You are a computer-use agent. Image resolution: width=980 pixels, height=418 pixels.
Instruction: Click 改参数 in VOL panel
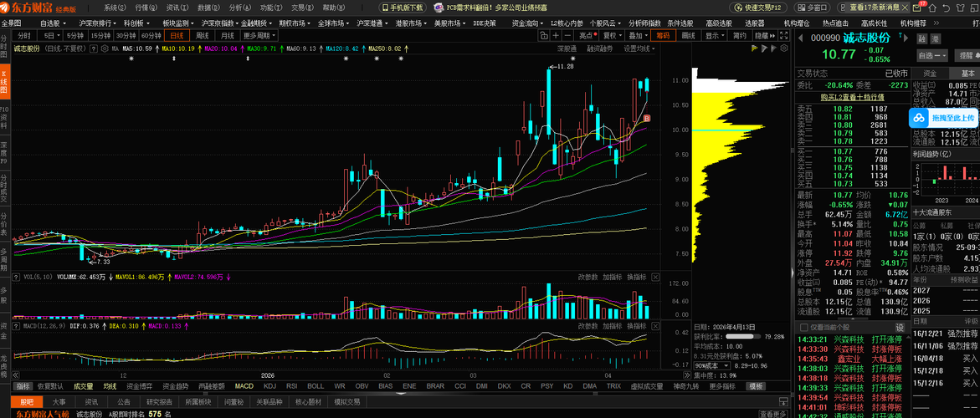588,277
